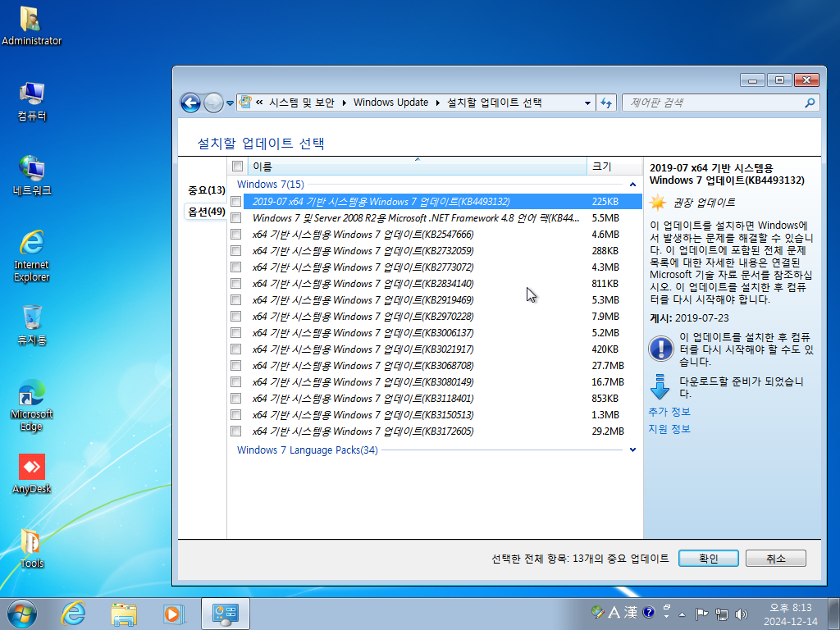Image resolution: width=840 pixels, height=630 pixels.
Task: Click the « breadcrumb overflow chevron
Action: [x=259, y=103]
